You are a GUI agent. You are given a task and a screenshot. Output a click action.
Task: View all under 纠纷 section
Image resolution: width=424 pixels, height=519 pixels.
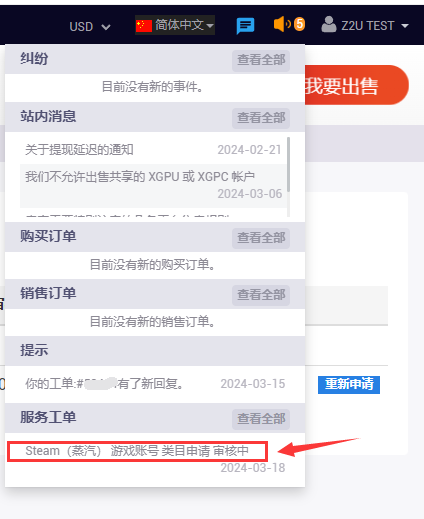click(x=261, y=60)
